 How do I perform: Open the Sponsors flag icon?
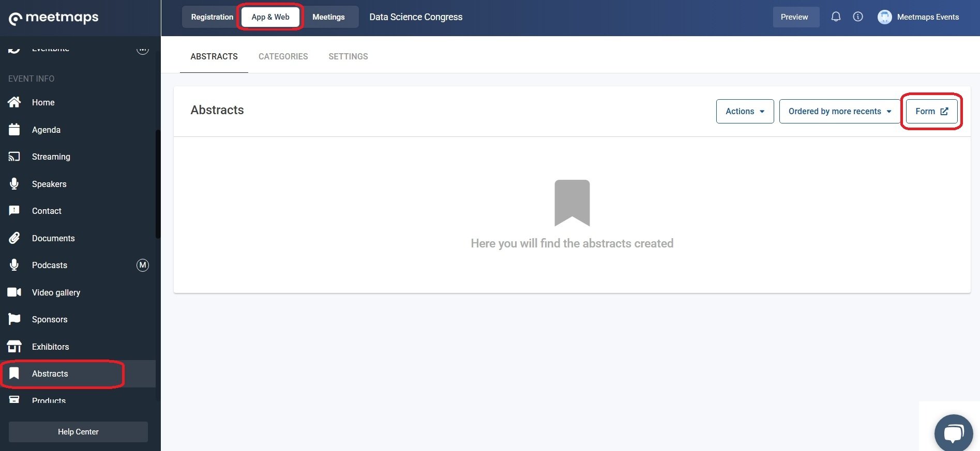click(x=14, y=319)
